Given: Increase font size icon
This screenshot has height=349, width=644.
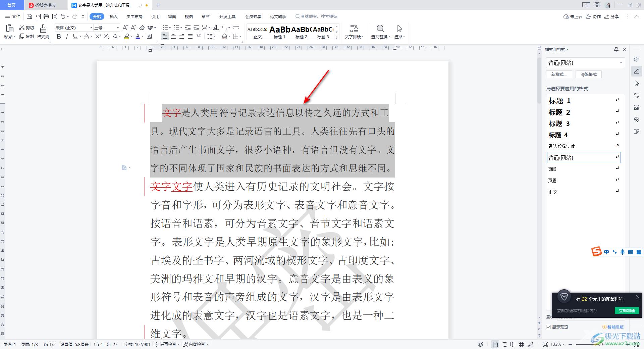Looking at the screenshot, I should (x=125, y=28).
